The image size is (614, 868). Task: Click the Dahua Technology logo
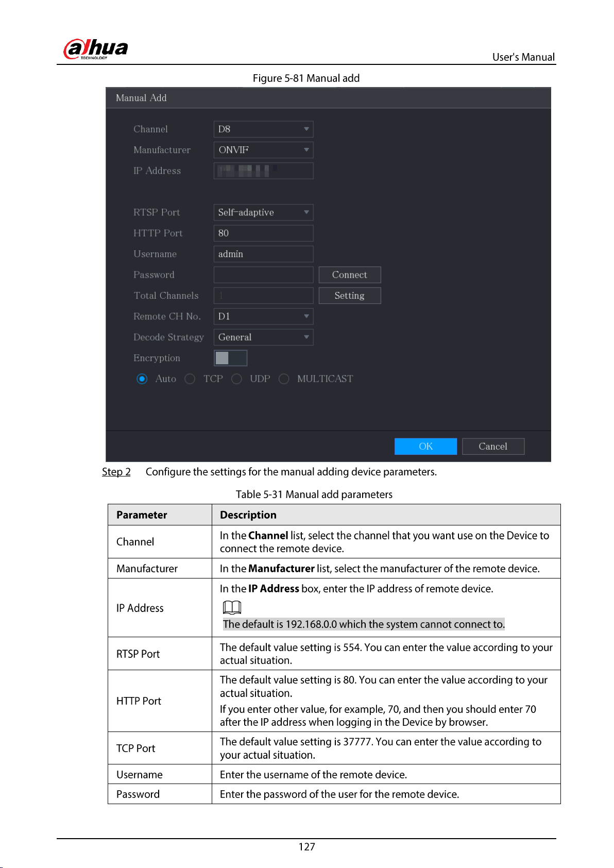pos(95,49)
